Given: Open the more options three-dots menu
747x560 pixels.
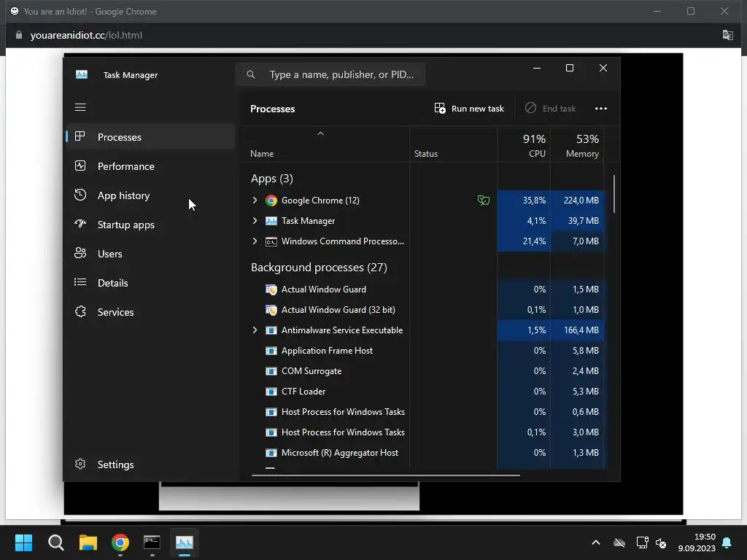Looking at the screenshot, I should [x=601, y=109].
